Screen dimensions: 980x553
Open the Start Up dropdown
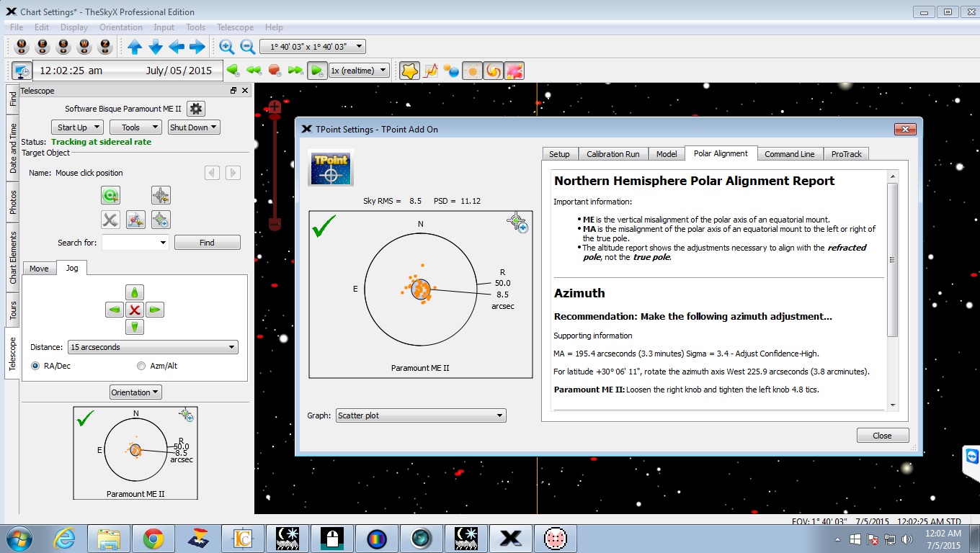point(77,127)
